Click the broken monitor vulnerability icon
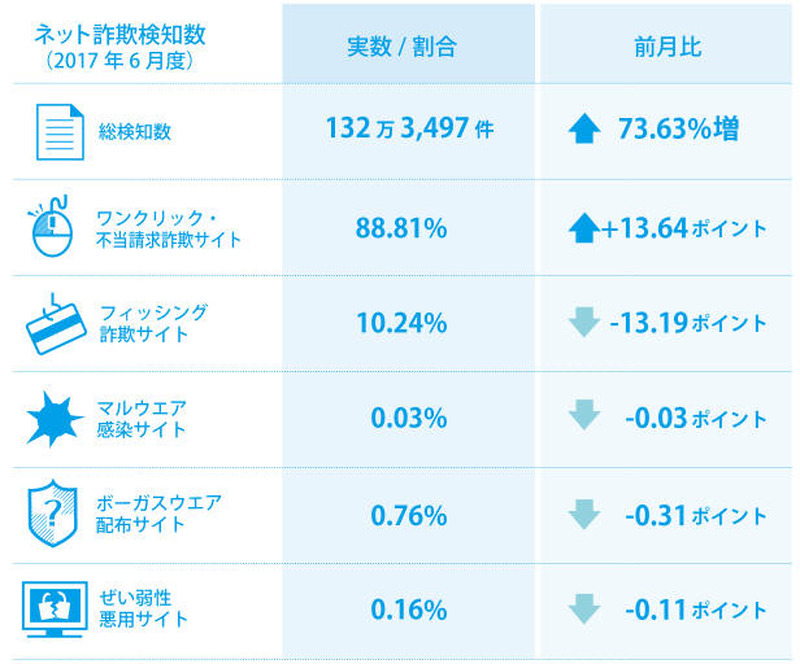800x664 pixels. click(54, 610)
